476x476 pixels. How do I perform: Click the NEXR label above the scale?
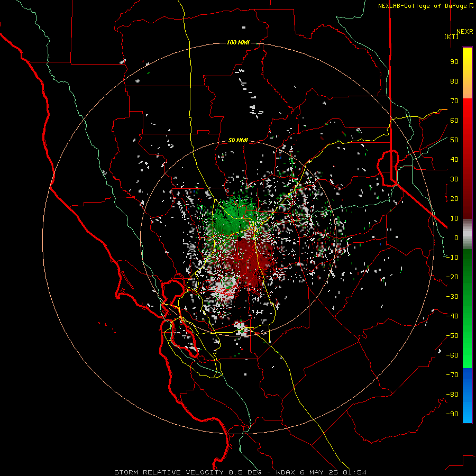pyautogui.click(x=464, y=32)
